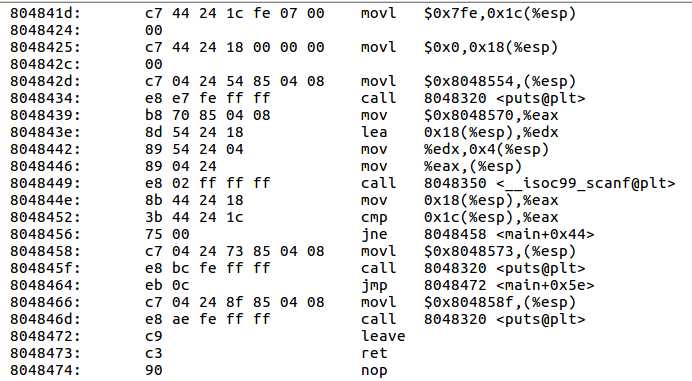Click the movl $0x0,0x18(%esp) operand text

point(491,47)
